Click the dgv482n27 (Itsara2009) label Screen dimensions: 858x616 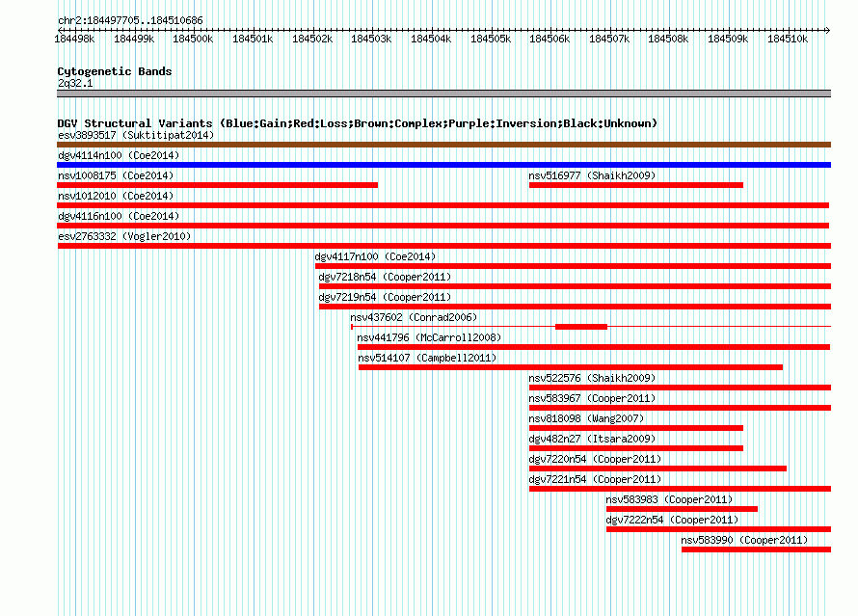(x=592, y=439)
